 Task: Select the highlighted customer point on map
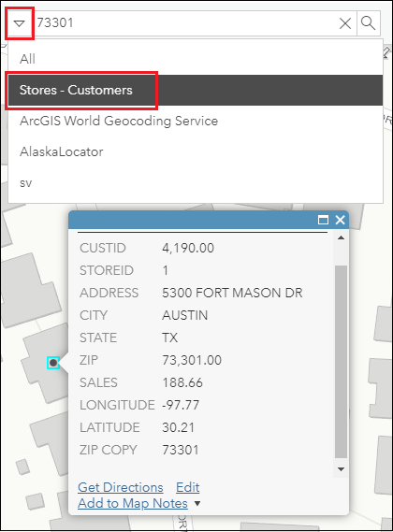[x=53, y=363]
